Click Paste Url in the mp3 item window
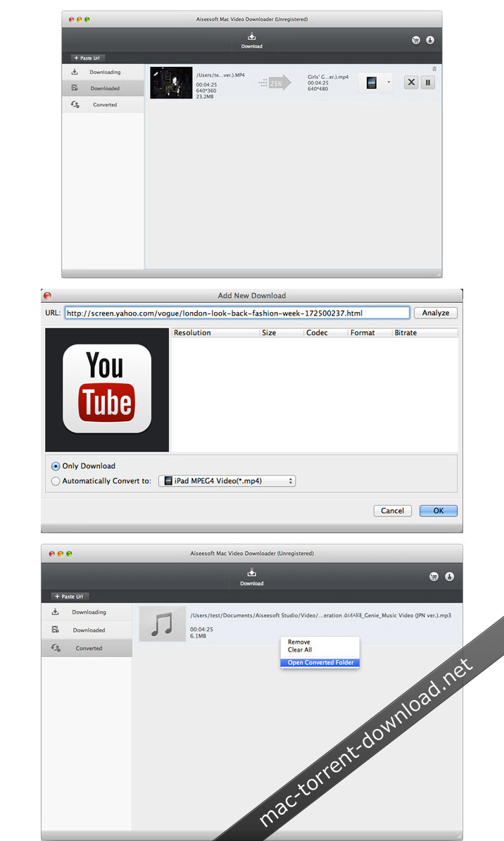 pyautogui.click(x=70, y=597)
